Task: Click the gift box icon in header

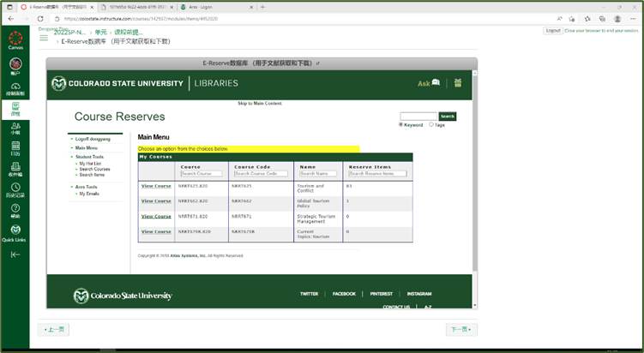Action: click(458, 83)
